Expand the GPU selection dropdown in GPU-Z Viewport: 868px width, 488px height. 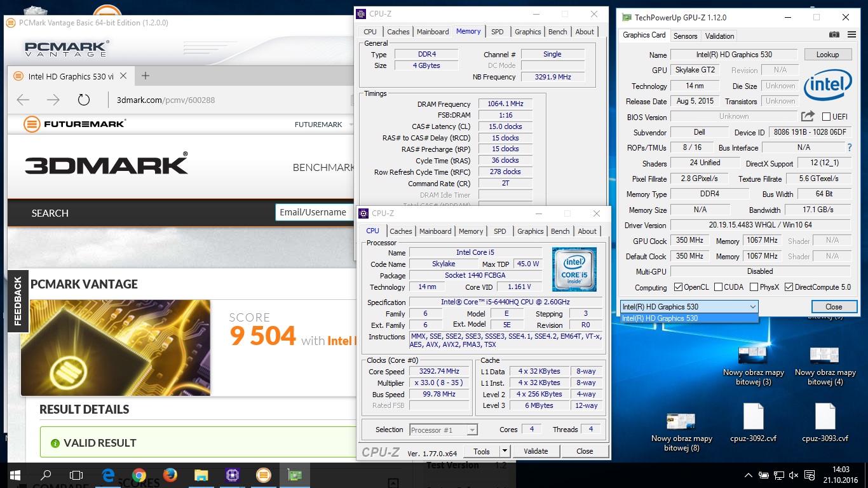752,307
